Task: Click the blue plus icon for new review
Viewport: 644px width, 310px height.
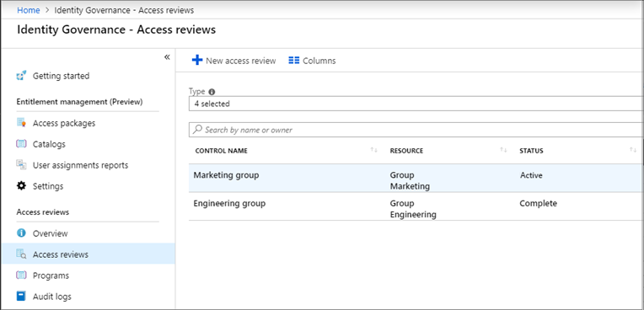Action: tap(197, 61)
